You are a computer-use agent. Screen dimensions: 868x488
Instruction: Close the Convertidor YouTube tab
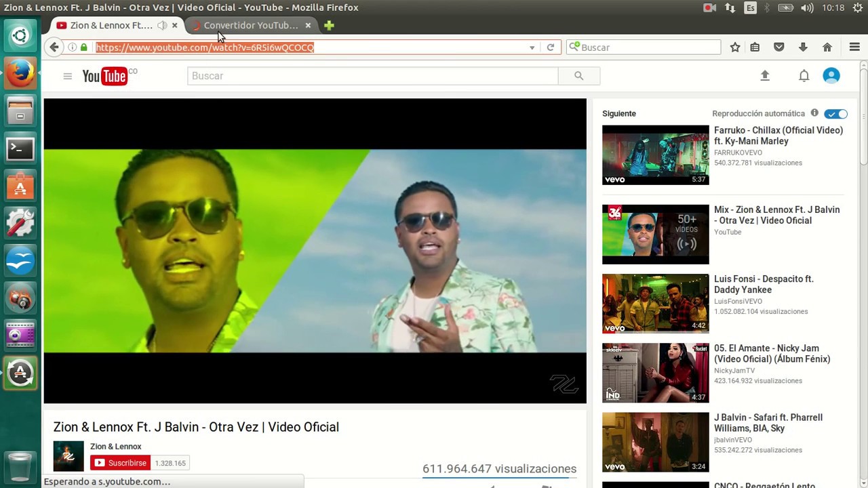tap(308, 25)
